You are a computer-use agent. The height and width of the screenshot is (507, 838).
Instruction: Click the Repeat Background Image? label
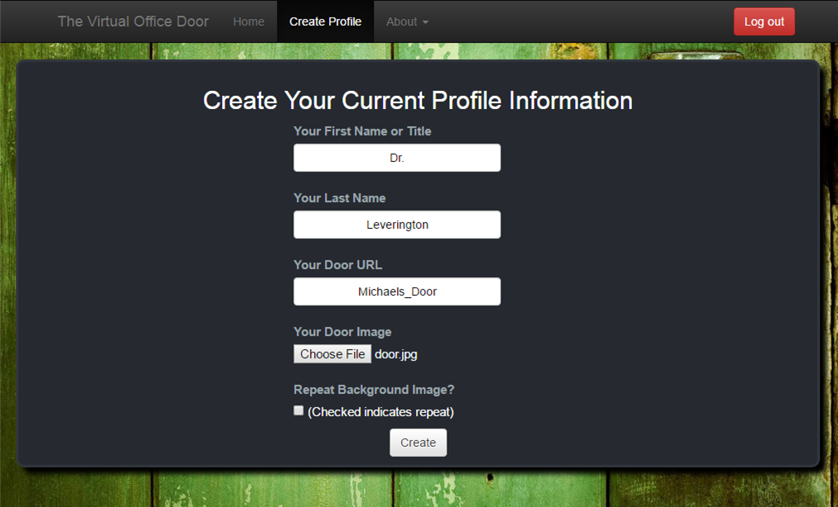374,390
